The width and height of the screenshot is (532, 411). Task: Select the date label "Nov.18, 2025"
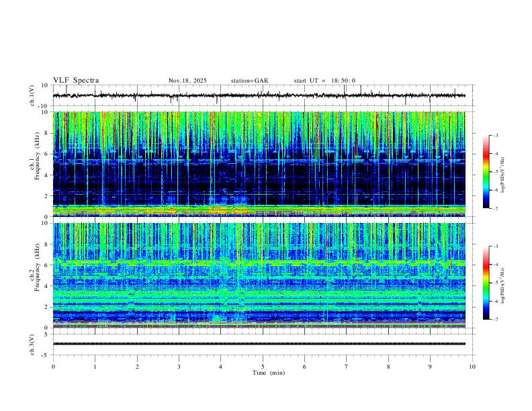pyautogui.click(x=187, y=81)
